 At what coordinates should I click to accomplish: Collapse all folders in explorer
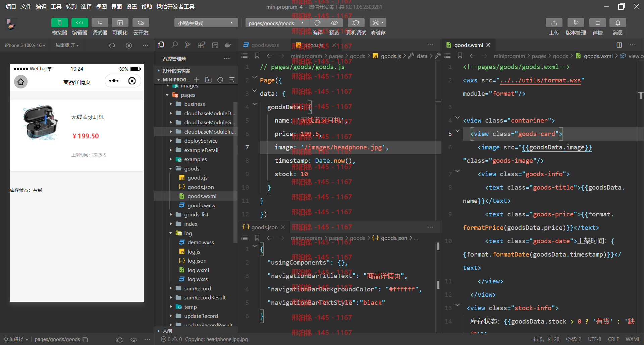(232, 80)
